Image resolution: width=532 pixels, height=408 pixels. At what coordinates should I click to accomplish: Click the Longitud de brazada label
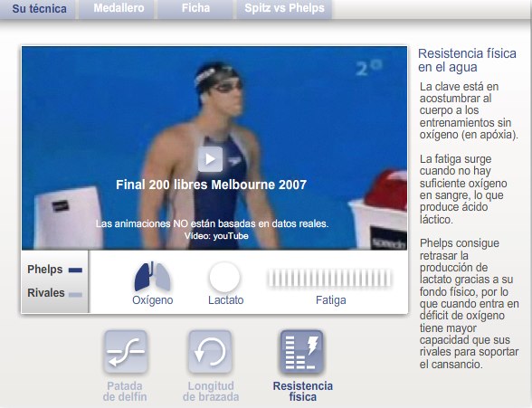pos(211,392)
